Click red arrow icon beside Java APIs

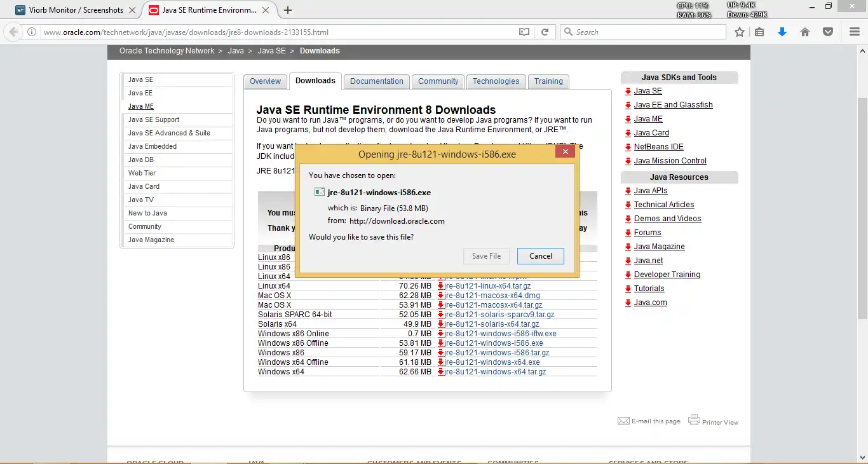(628, 191)
